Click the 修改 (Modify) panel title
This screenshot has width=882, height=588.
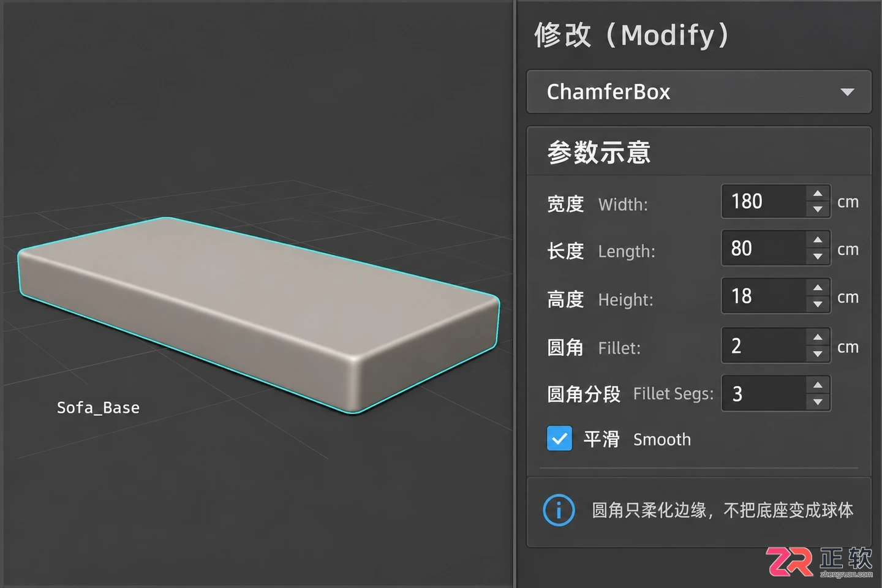pos(631,35)
